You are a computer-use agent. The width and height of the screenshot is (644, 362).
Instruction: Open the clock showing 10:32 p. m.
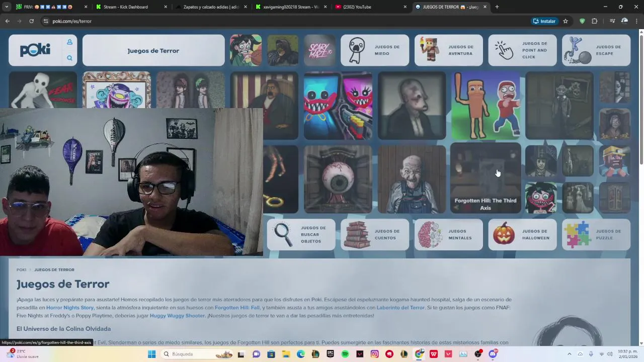pyautogui.click(x=627, y=354)
